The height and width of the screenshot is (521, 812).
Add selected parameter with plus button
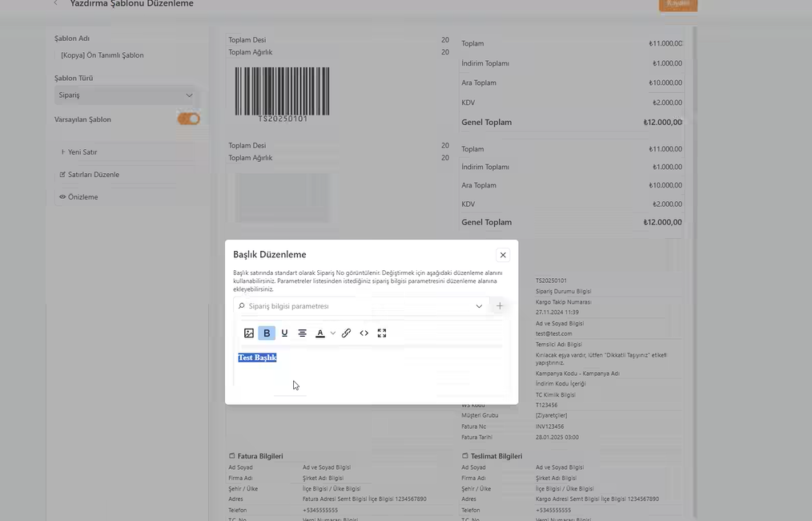[x=500, y=306]
